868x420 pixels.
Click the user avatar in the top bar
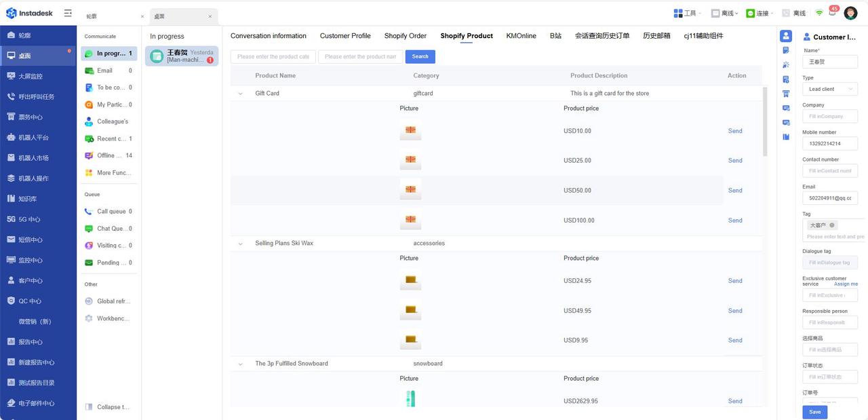(850, 13)
